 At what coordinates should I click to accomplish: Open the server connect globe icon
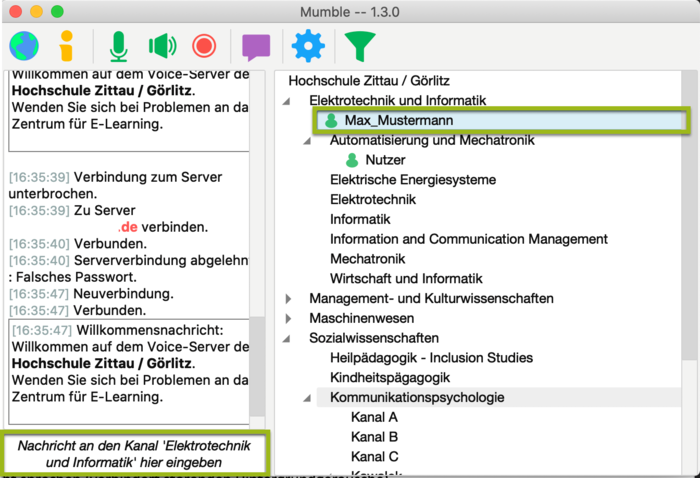point(24,46)
